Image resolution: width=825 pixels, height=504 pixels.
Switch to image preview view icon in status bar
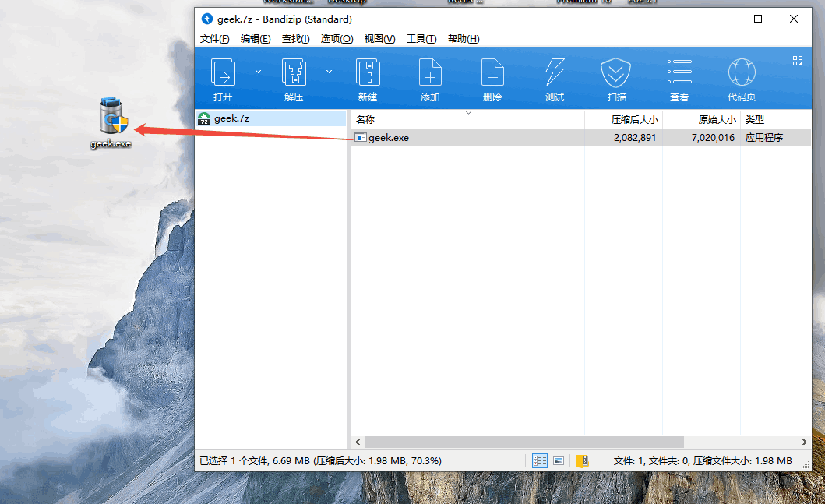[559, 461]
